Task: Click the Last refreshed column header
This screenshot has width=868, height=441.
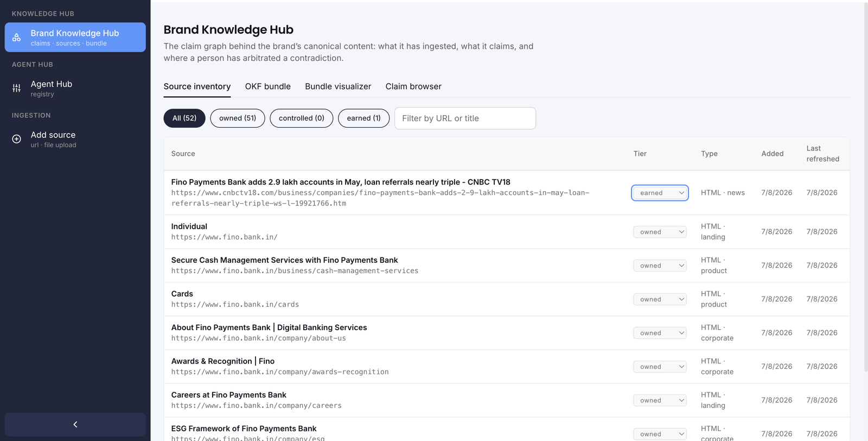Action: pyautogui.click(x=823, y=154)
